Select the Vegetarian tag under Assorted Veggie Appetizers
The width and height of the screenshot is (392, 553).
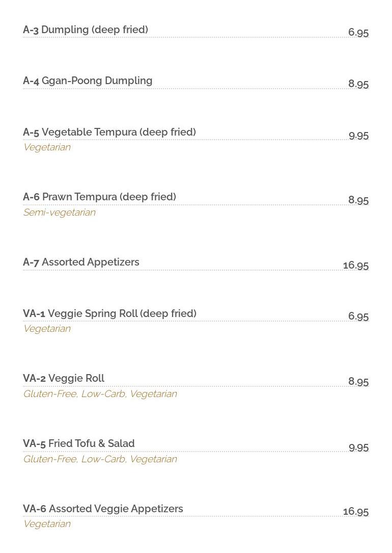pos(47,524)
